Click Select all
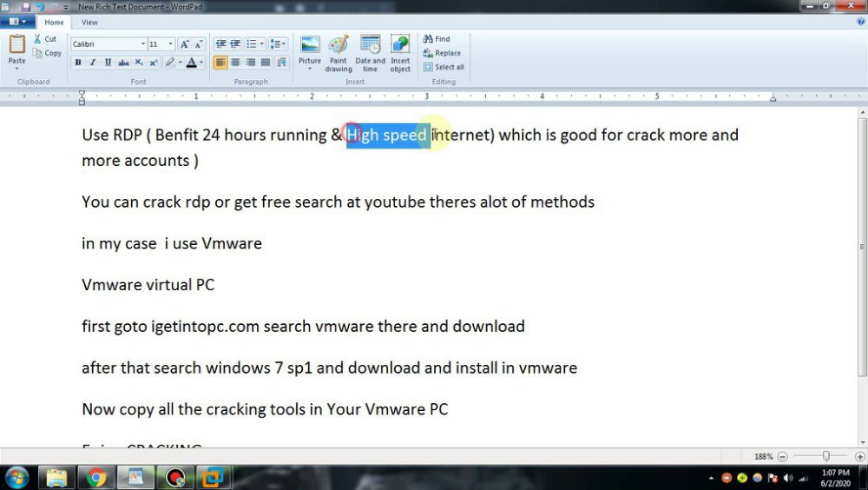Screen dimensions: 868x490 pos(444,67)
